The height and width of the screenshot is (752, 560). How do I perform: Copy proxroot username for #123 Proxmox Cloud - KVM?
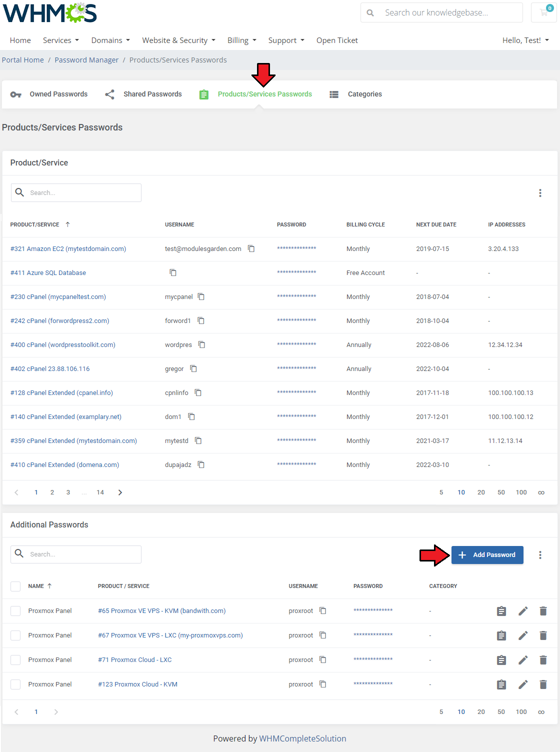[x=323, y=684]
